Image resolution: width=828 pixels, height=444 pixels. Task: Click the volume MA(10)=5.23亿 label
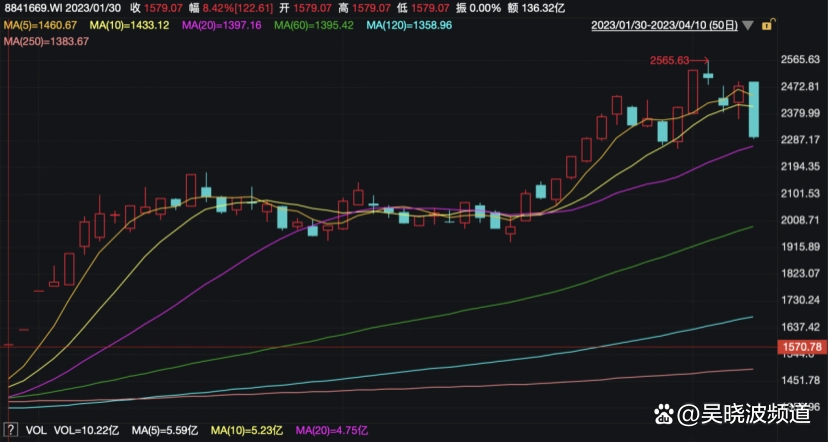point(247,430)
